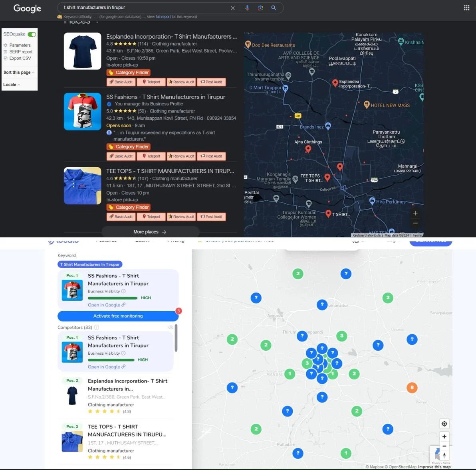The height and width of the screenshot is (470, 476).
Task: Click Teleport for Esplandea listing
Action: [x=151, y=82]
